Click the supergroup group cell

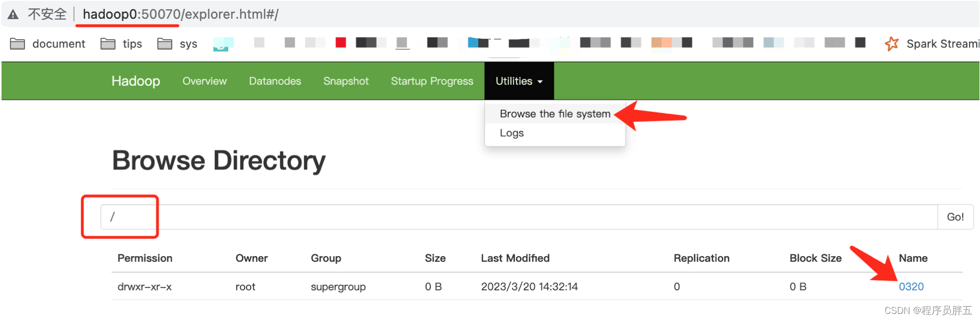pos(338,287)
